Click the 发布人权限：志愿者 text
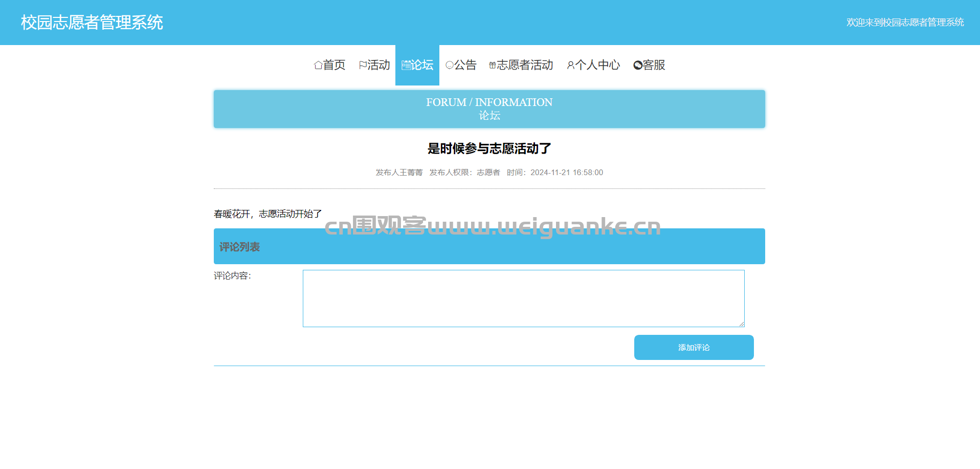The height and width of the screenshot is (469, 980). tap(464, 173)
